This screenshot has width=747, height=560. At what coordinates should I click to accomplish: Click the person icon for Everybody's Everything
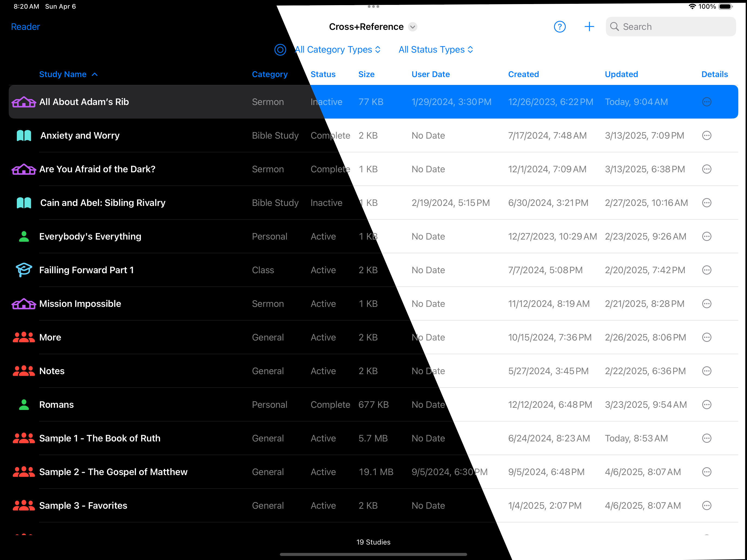tap(24, 237)
